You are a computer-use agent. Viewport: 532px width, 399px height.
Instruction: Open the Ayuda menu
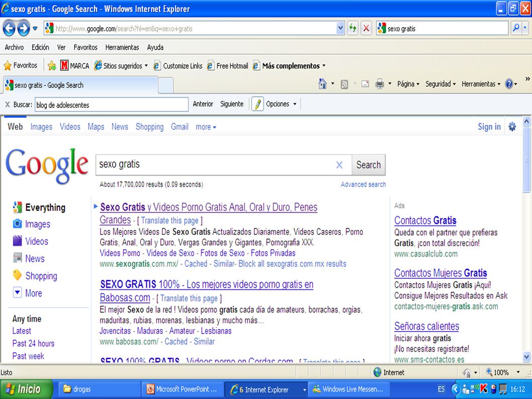[x=155, y=47]
